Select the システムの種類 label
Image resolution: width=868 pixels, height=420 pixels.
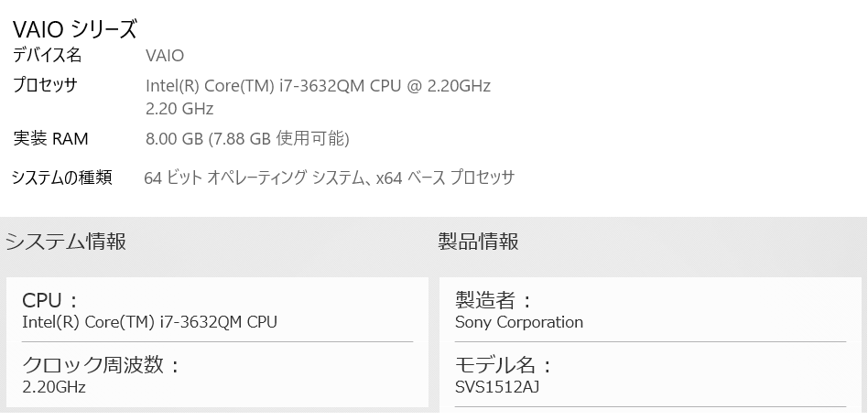61,178
